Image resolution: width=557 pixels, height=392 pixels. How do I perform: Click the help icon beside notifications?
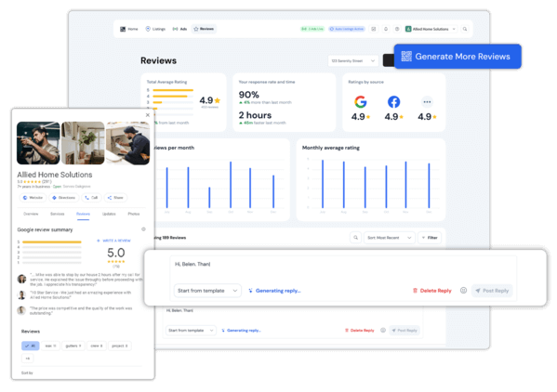point(397,29)
